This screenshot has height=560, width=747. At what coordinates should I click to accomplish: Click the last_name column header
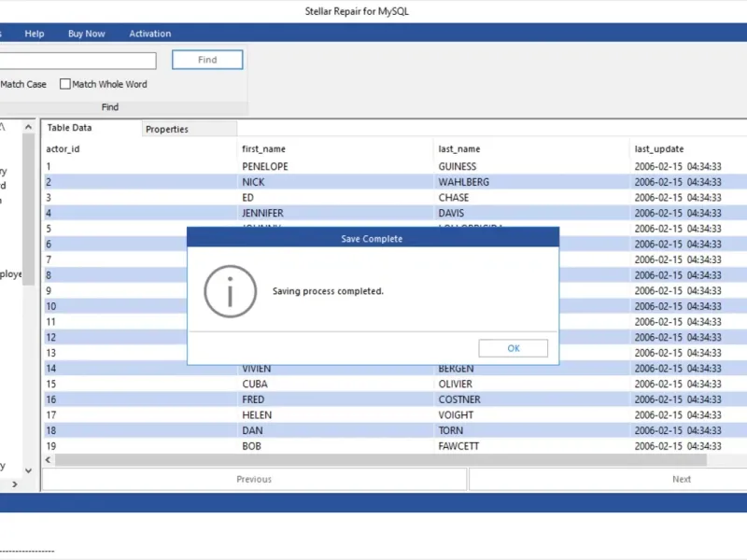pos(459,149)
